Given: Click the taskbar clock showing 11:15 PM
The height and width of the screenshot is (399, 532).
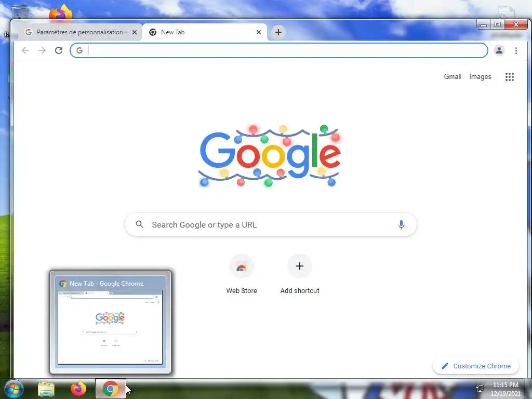Looking at the screenshot, I should click(505, 389).
